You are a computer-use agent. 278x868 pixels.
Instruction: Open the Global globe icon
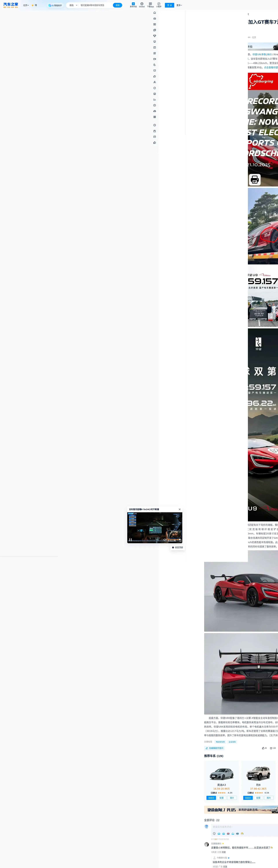(142, 4)
